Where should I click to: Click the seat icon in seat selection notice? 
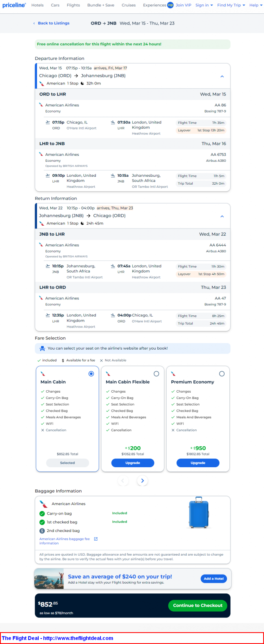42,348
